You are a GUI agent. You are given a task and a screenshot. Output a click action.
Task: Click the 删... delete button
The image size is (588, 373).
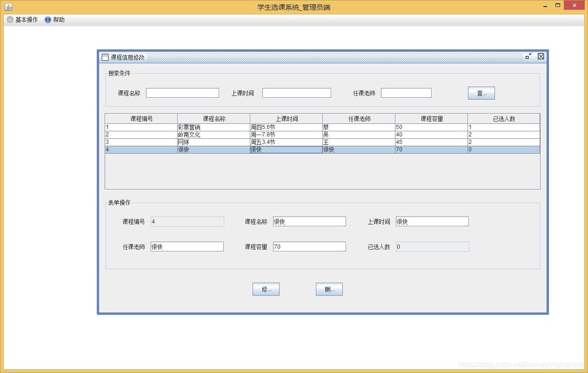[x=329, y=289]
